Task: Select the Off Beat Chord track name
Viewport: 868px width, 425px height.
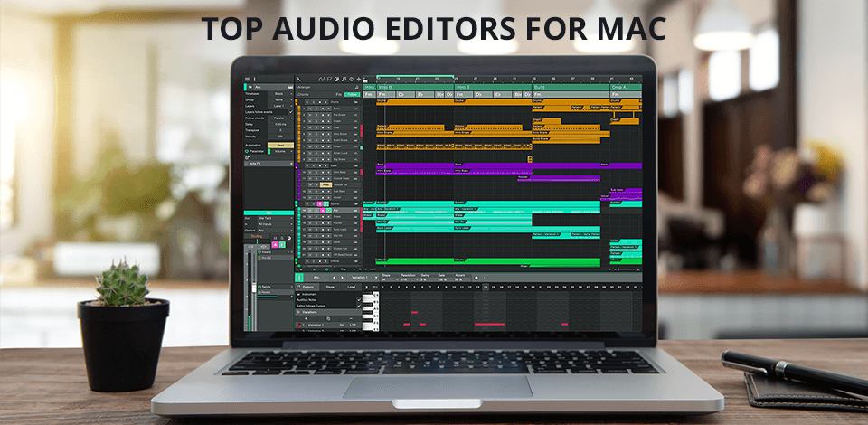Action: (x=343, y=255)
